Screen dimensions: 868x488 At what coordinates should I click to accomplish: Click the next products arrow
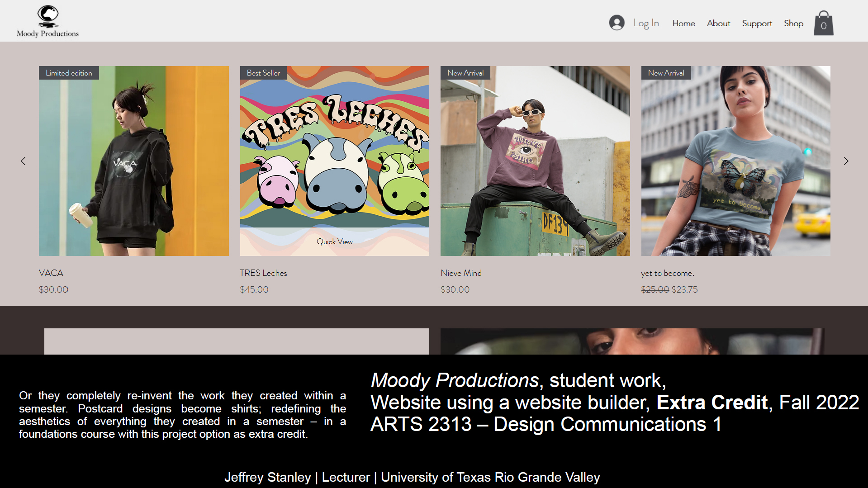[845, 161]
